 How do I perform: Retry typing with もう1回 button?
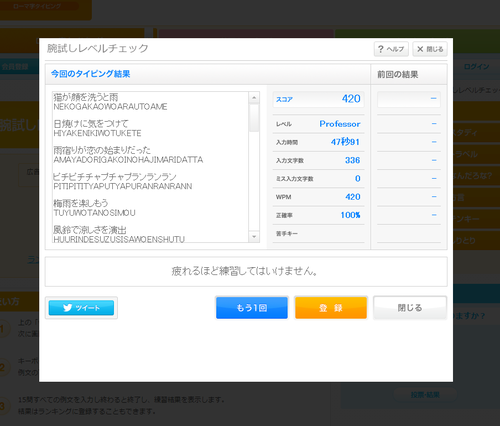pyautogui.click(x=252, y=308)
